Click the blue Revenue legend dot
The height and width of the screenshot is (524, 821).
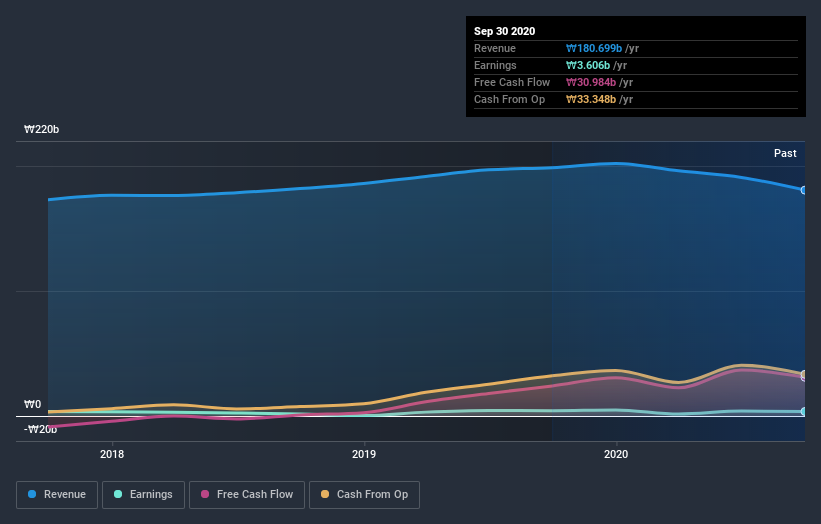pyautogui.click(x=32, y=494)
